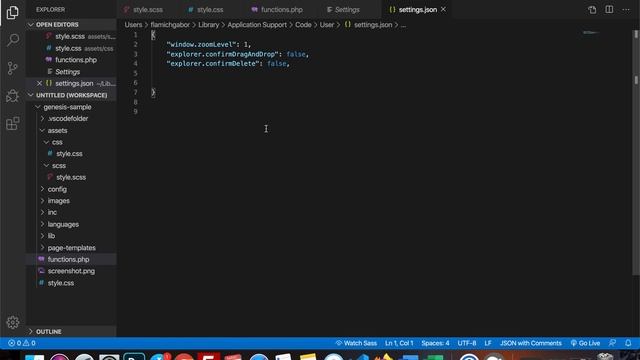Open the Search view in activity bar

[13, 40]
